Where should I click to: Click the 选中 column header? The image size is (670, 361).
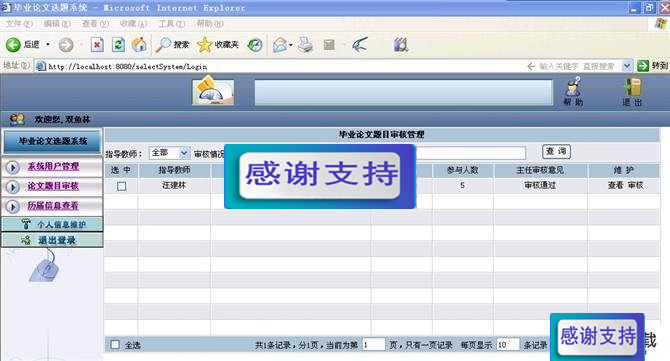[x=121, y=170]
